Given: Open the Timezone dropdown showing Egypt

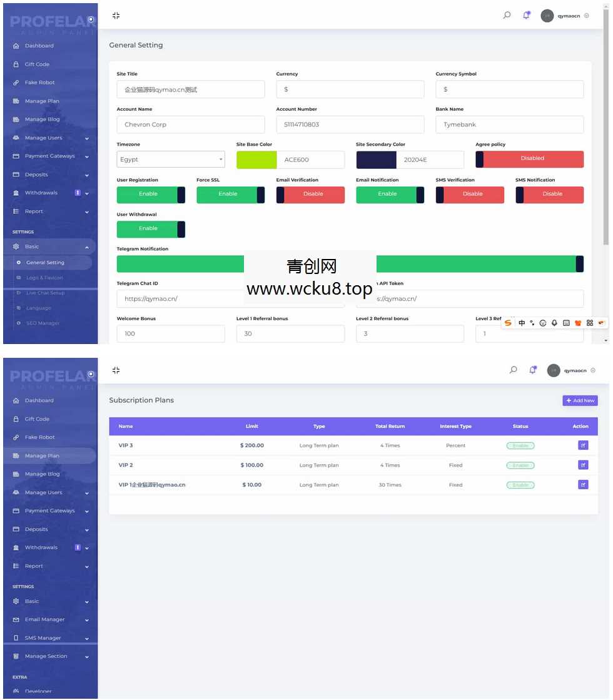Looking at the screenshot, I should coord(170,159).
